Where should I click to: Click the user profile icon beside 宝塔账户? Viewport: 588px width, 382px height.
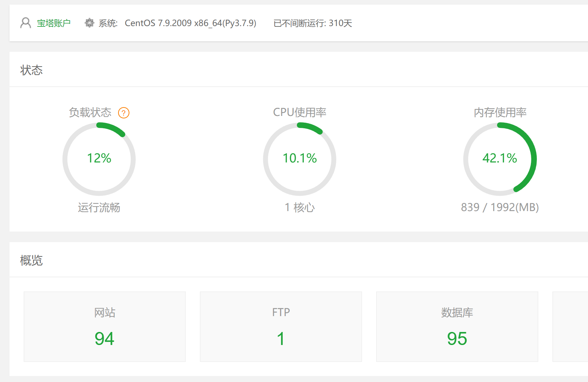[25, 23]
